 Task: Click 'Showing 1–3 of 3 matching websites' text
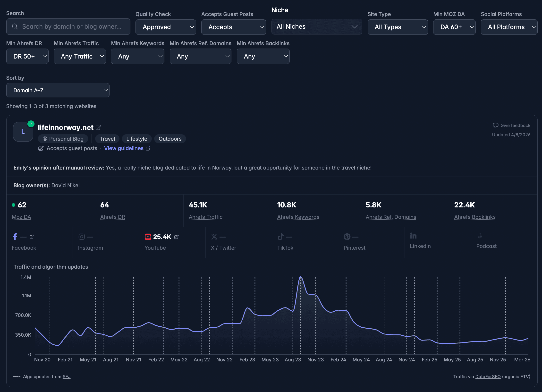(x=51, y=106)
